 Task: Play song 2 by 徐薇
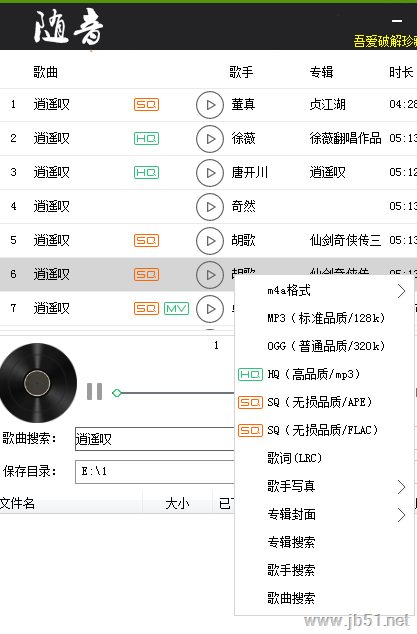[210, 139]
